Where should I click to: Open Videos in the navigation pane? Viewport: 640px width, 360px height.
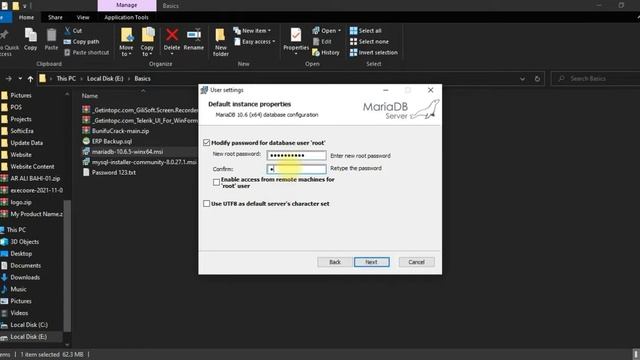pos(15,313)
